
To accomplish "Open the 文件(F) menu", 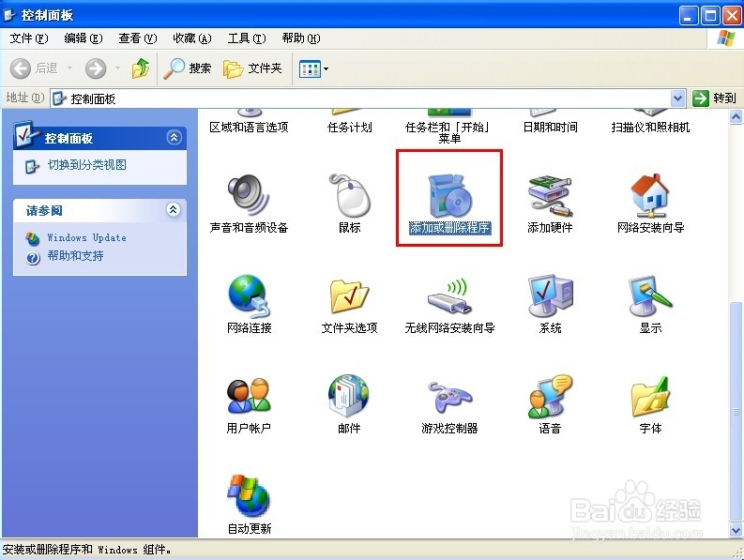I will (29, 38).
